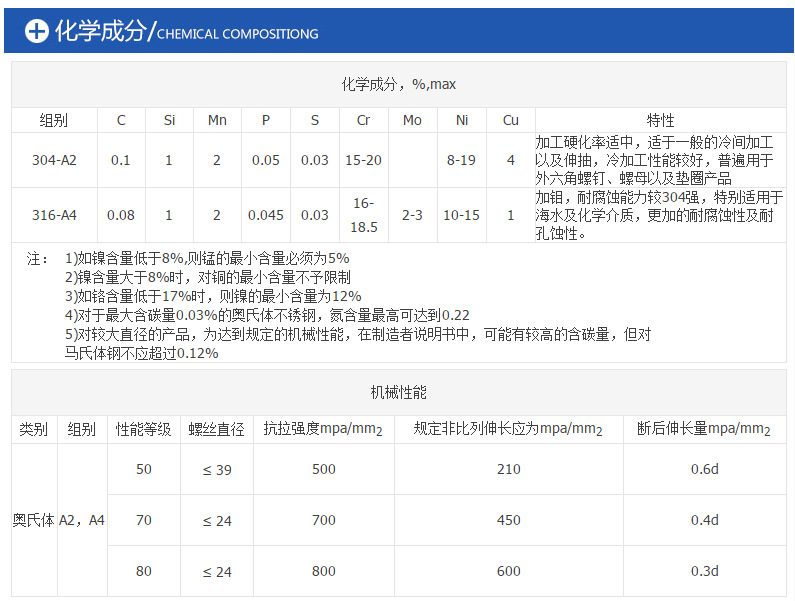The height and width of the screenshot is (601, 795).
Task: Click the plus icon beside 化学成分 title
Action: 36,31
